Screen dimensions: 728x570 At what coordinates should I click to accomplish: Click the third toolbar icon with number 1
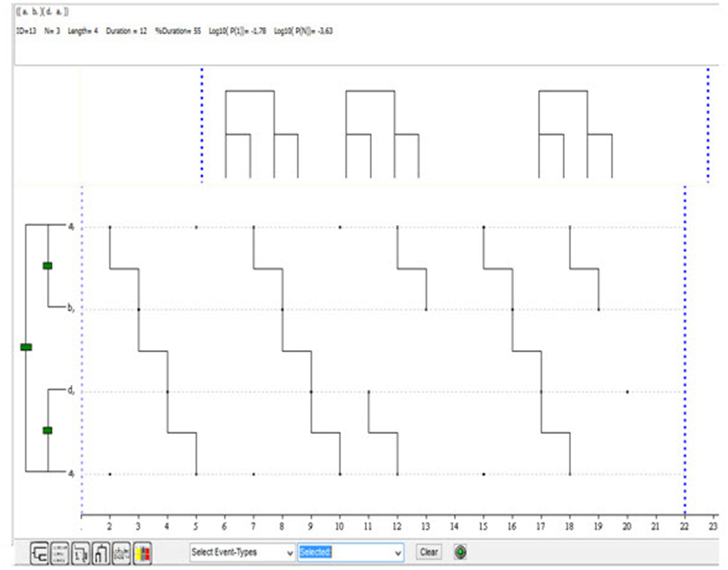[x=80, y=553]
